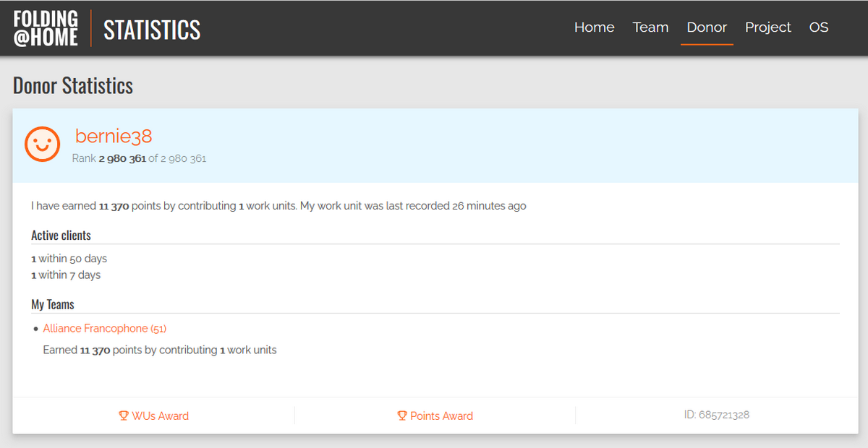This screenshot has height=448, width=868.
Task: Open the bernie38 donor name link
Action: (x=114, y=136)
